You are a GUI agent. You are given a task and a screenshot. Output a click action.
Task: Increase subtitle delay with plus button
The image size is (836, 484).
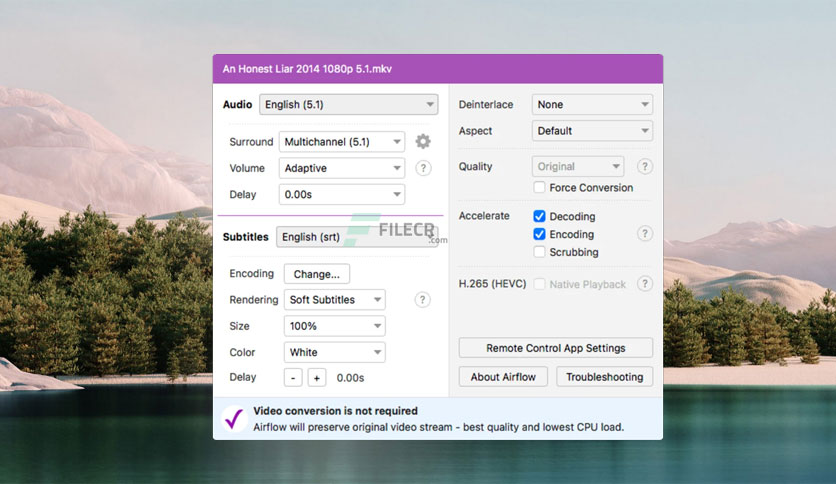[317, 378]
